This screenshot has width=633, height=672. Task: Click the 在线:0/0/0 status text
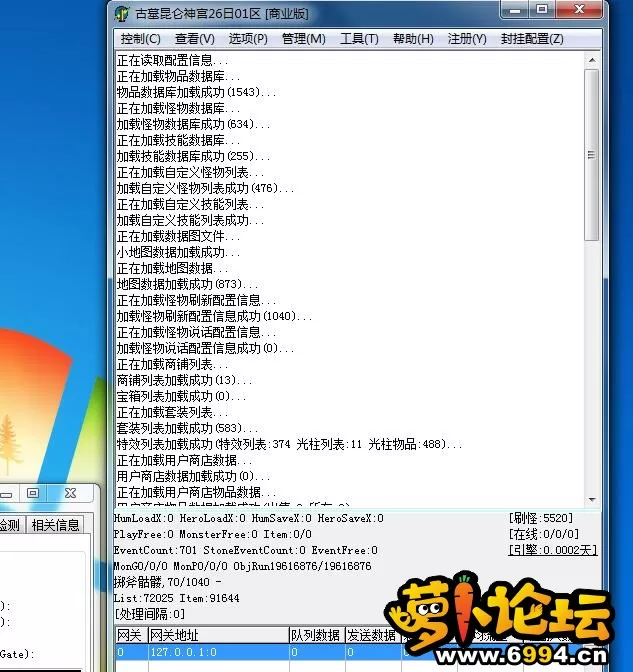[x=544, y=534]
